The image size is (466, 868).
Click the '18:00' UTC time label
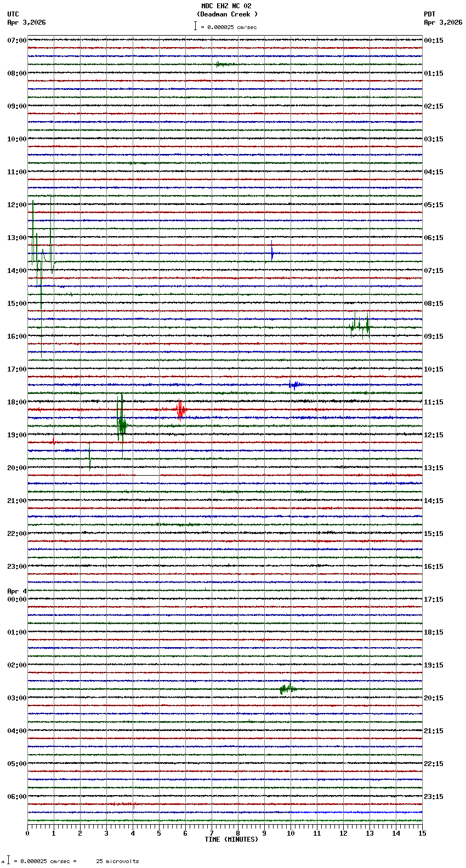[17, 402]
